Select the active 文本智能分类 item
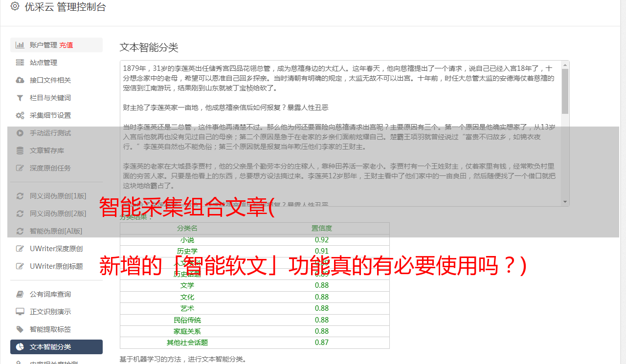The width and height of the screenshot is (626, 364). 56,347
